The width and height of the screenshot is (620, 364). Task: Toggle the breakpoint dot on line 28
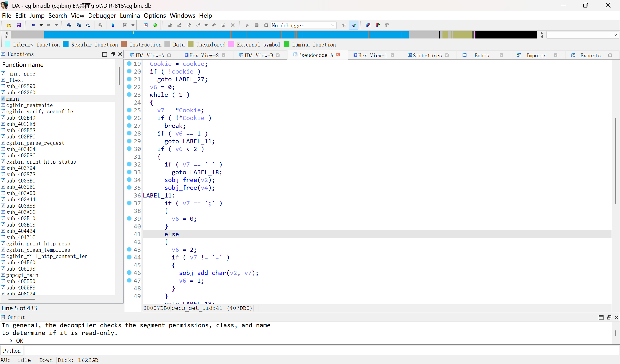[x=129, y=133]
